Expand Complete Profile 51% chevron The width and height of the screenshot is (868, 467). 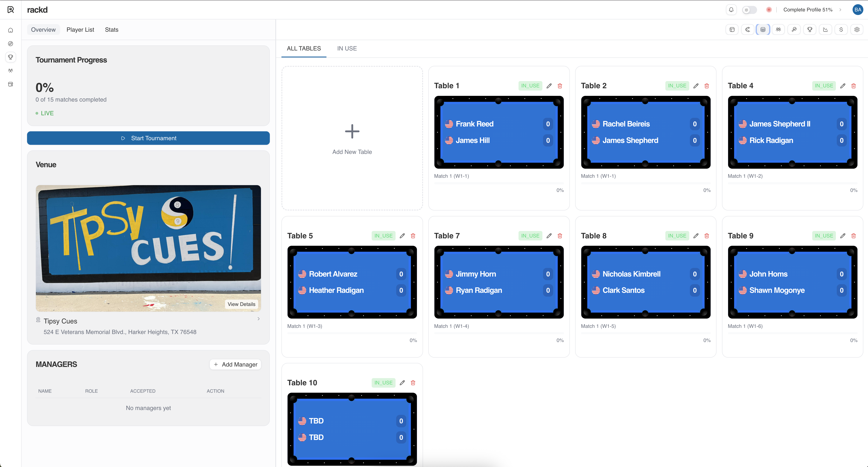840,10
